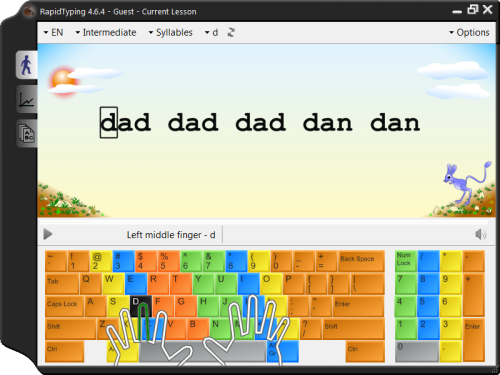The height and width of the screenshot is (375, 500).
Task: Open the Options menu
Action: pyautogui.click(x=469, y=32)
